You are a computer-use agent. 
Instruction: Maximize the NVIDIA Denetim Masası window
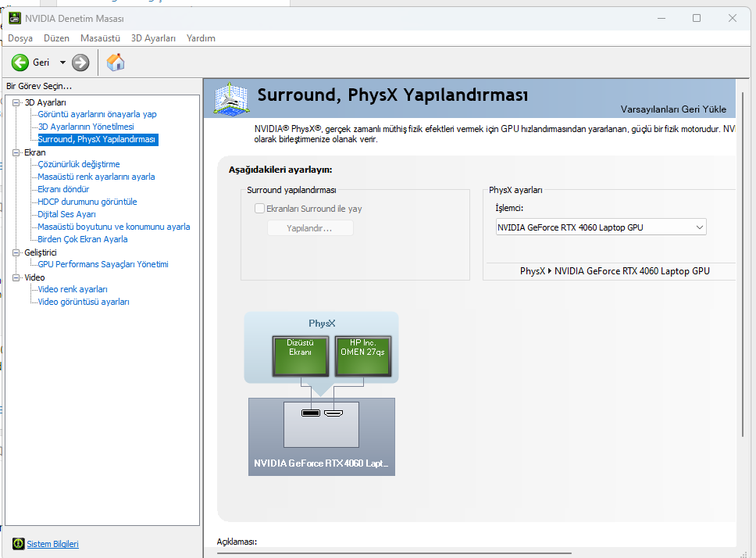pos(697,18)
